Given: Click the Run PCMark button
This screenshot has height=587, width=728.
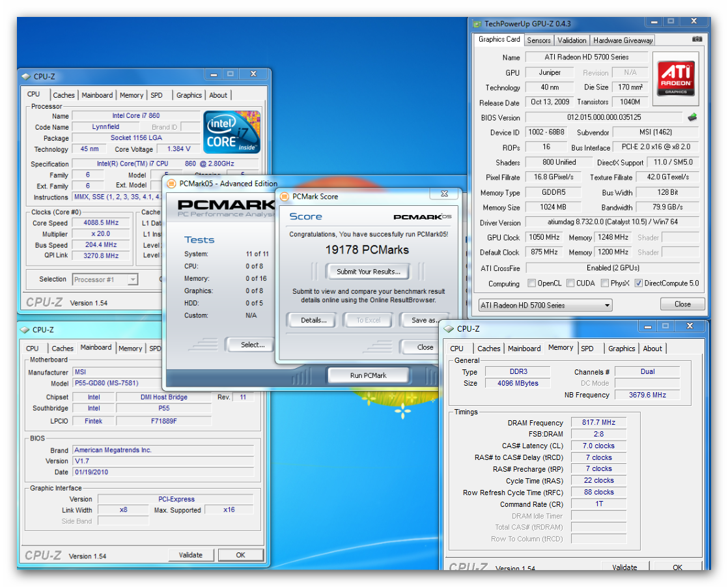Looking at the screenshot, I should click(368, 375).
